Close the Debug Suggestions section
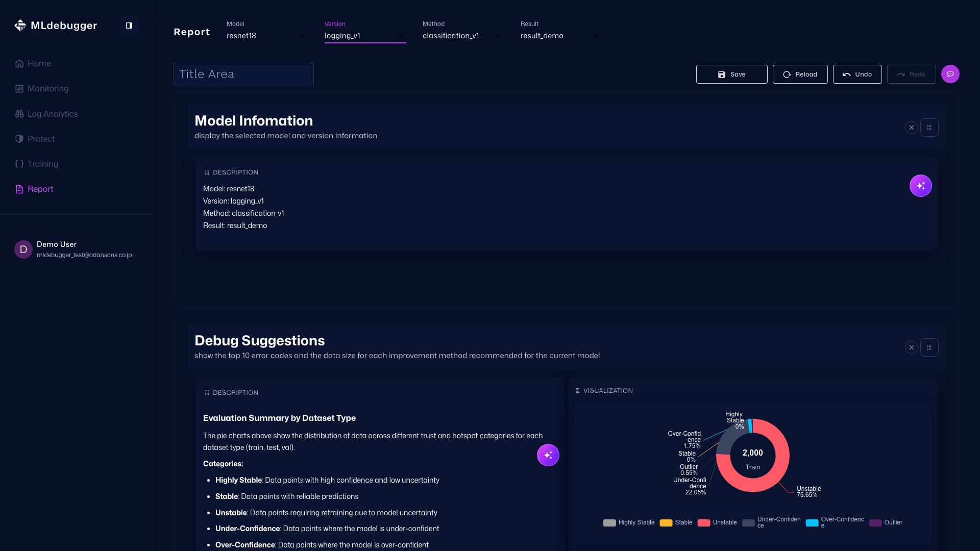Viewport: 980px width, 551px height. click(911, 348)
